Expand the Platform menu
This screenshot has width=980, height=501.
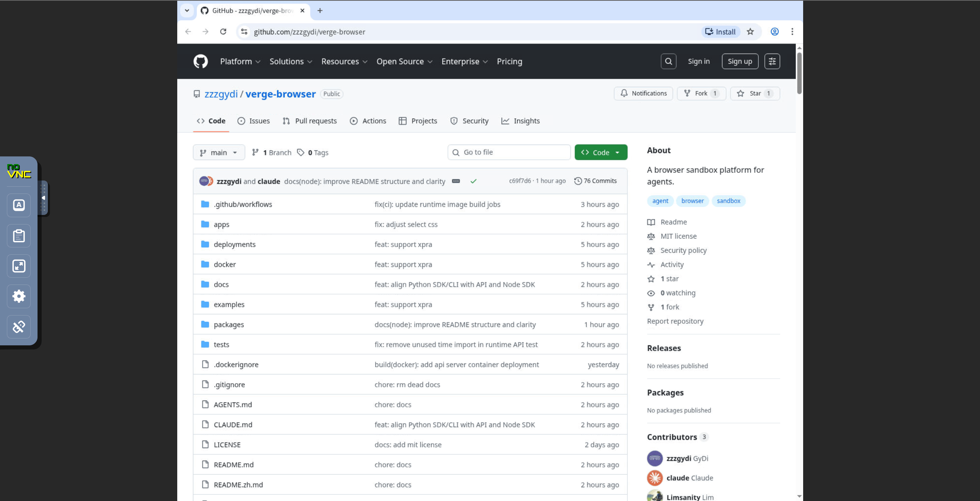click(x=240, y=62)
